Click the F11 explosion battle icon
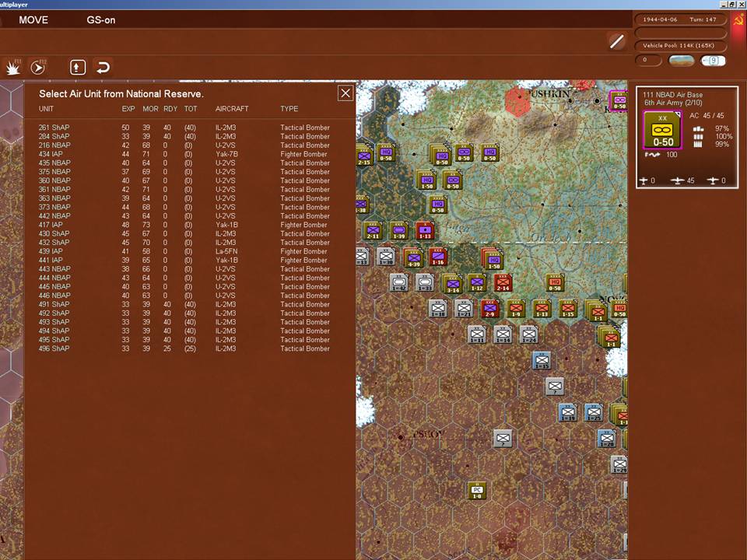This screenshot has width=747, height=560. coord(13,67)
